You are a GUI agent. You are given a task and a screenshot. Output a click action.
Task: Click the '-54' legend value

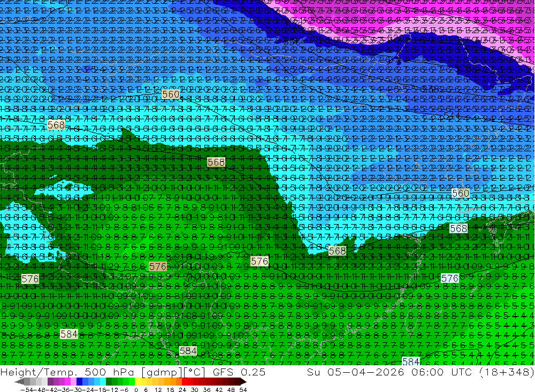27,390
